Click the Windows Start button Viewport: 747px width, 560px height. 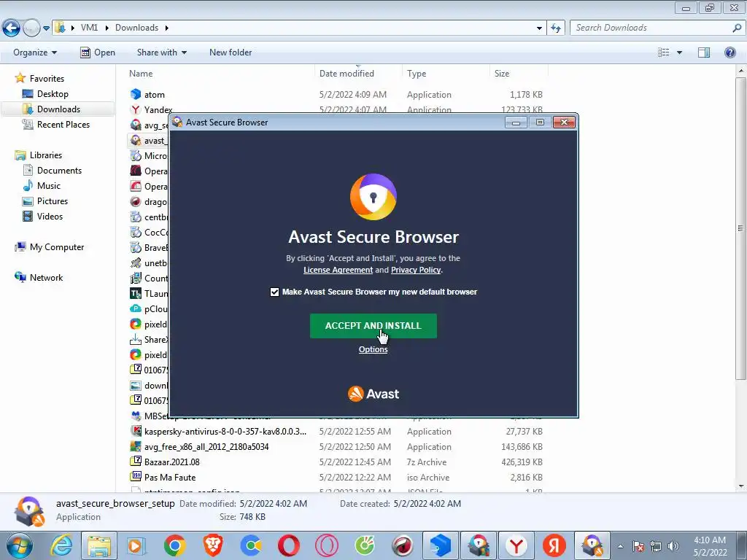(19, 545)
